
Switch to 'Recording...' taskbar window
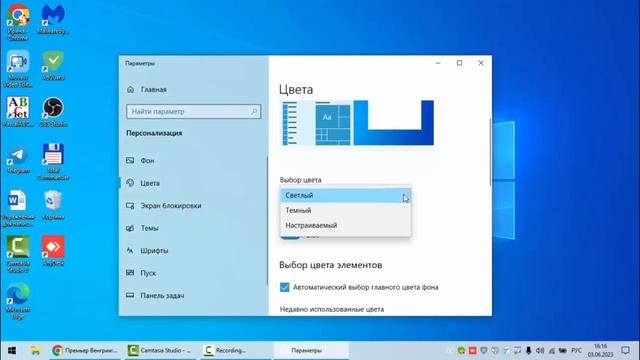click(236, 351)
